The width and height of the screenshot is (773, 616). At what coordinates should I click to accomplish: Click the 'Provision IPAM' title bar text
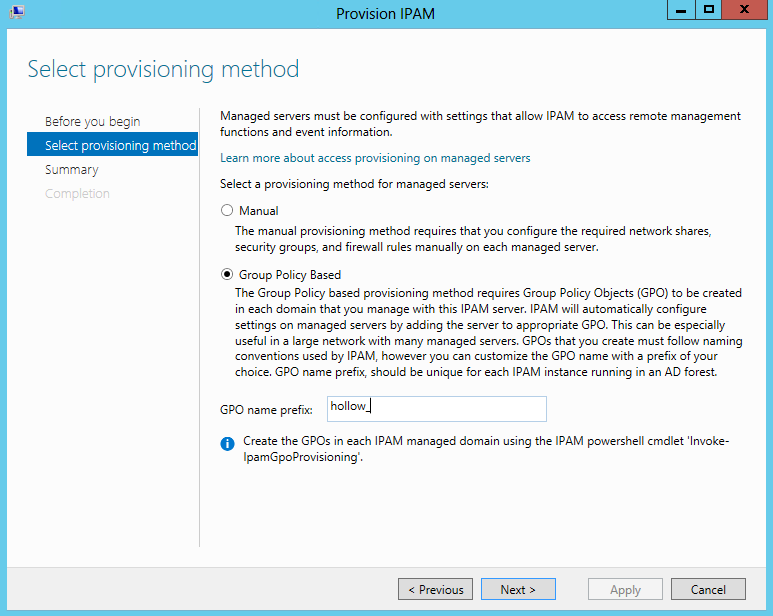(386, 13)
